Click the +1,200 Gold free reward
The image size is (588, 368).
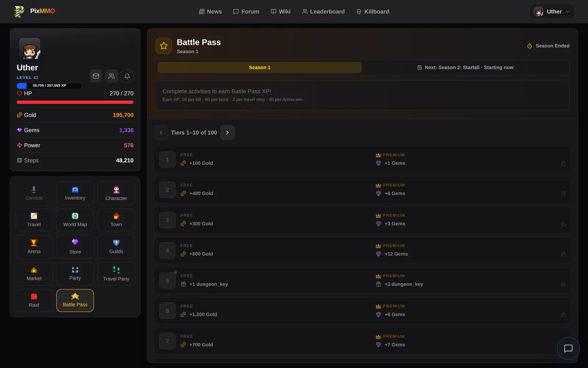pyautogui.click(x=199, y=314)
